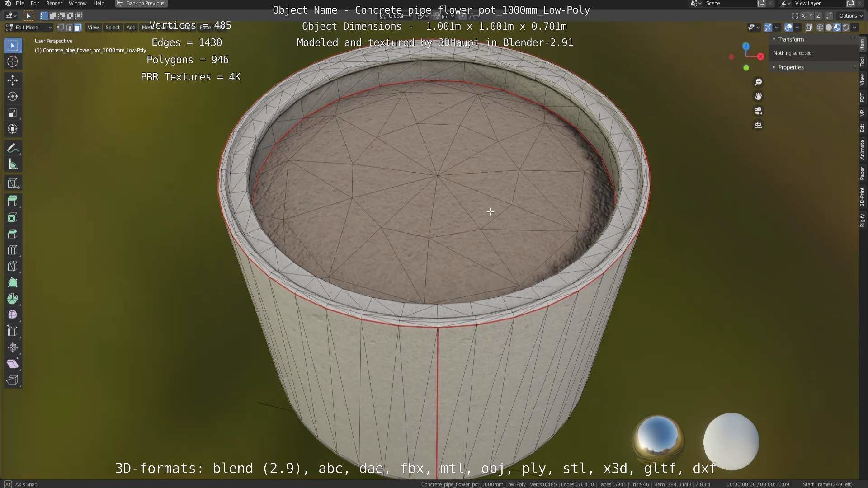868x488 pixels.
Task: Click the viewport zoom magnifier icon
Action: 758,82
